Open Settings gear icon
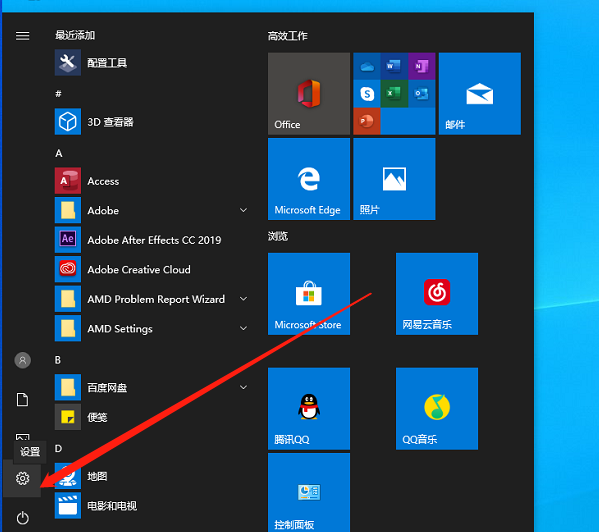This screenshot has width=599, height=532. [22, 478]
